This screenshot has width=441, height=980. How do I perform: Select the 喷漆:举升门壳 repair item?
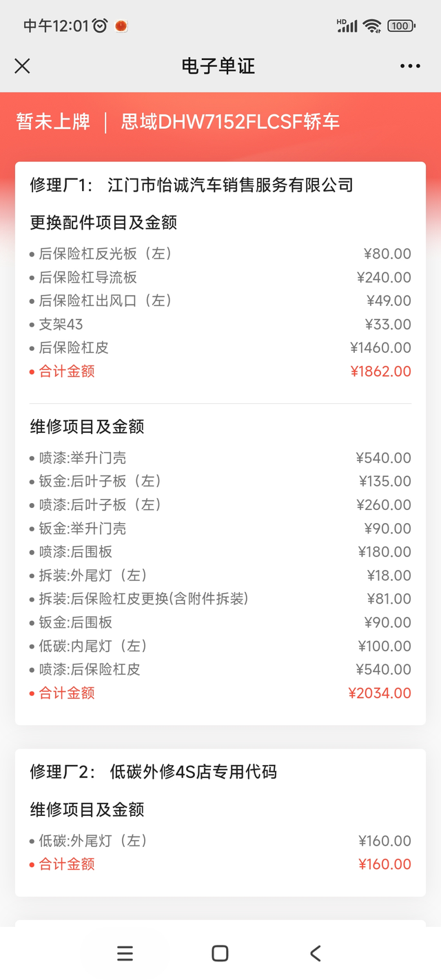(220, 458)
